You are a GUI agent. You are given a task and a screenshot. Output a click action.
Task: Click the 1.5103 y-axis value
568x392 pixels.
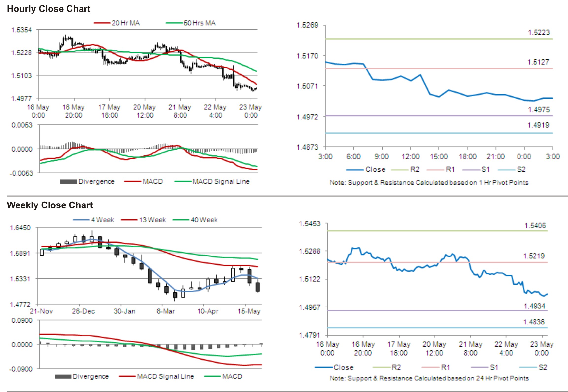(x=22, y=75)
